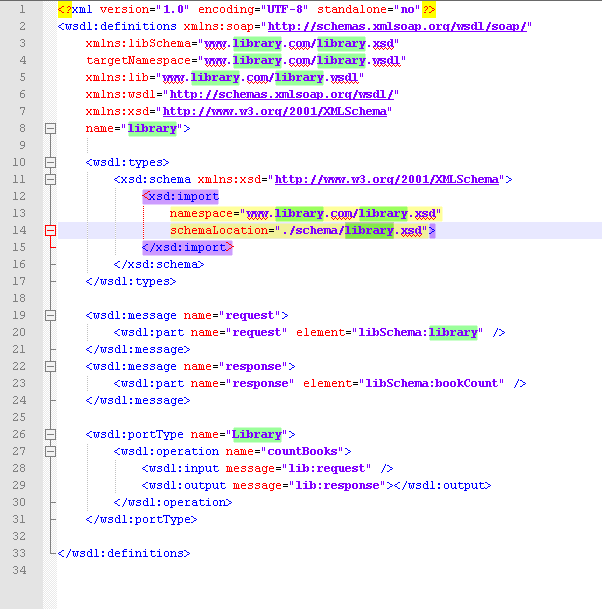This screenshot has width=602, height=609.
Task: Click the 'schemaLocation' attribute name
Action: pyautogui.click(x=219, y=230)
